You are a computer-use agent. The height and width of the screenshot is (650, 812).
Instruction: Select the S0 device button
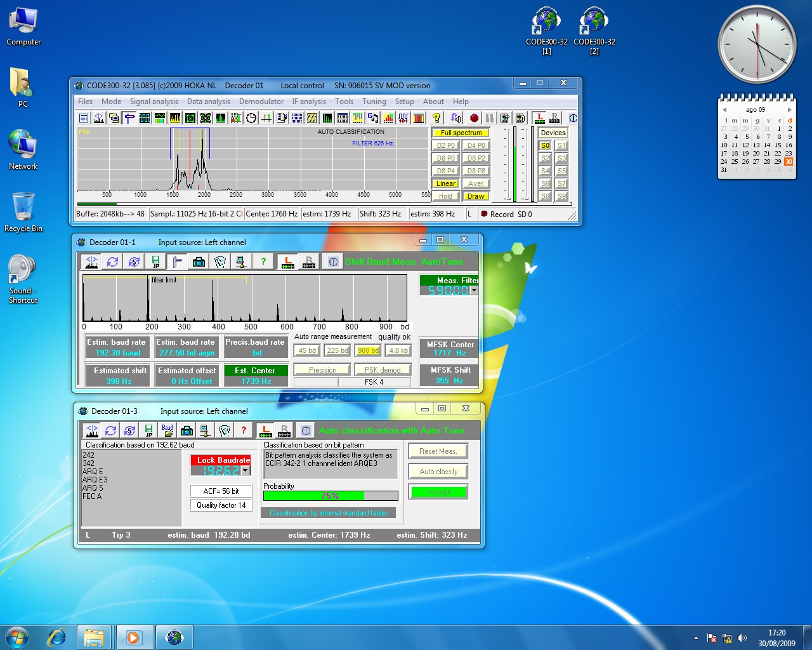[545, 145]
